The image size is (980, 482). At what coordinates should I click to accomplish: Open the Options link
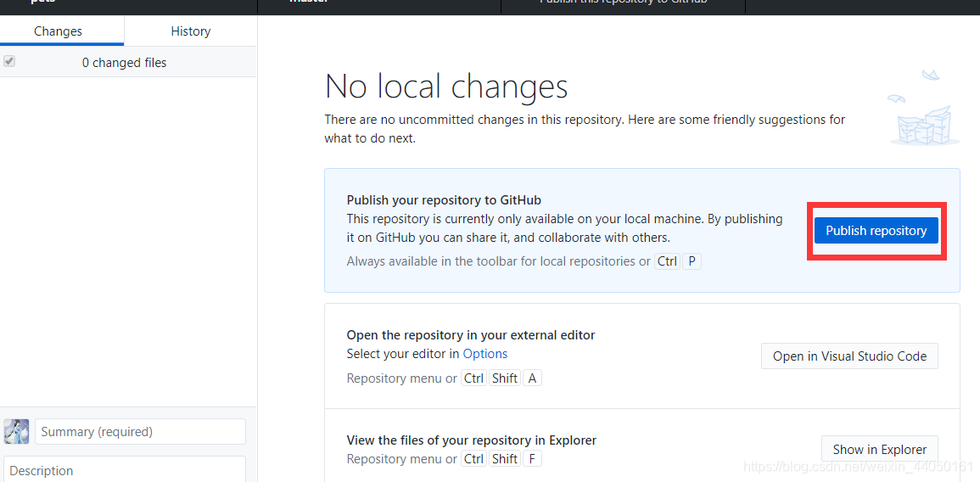(x=485, y=354)
